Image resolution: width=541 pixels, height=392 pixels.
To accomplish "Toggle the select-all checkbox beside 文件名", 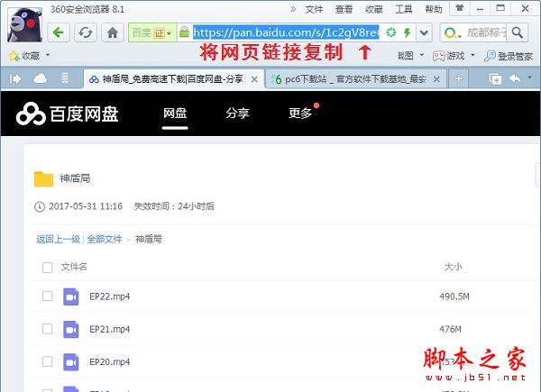I will [47, 268].
